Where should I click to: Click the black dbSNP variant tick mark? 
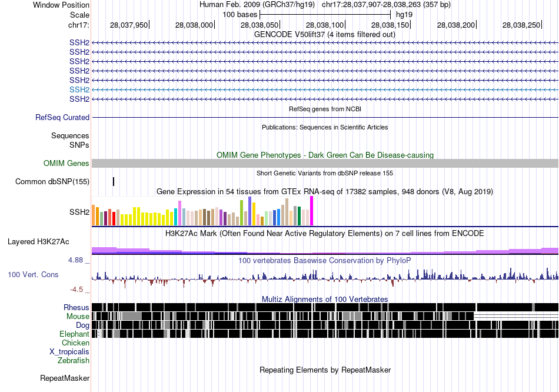pos(114,181)
